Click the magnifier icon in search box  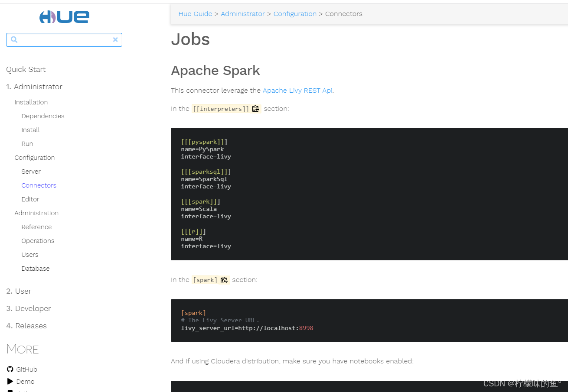[x=14, y=40]
